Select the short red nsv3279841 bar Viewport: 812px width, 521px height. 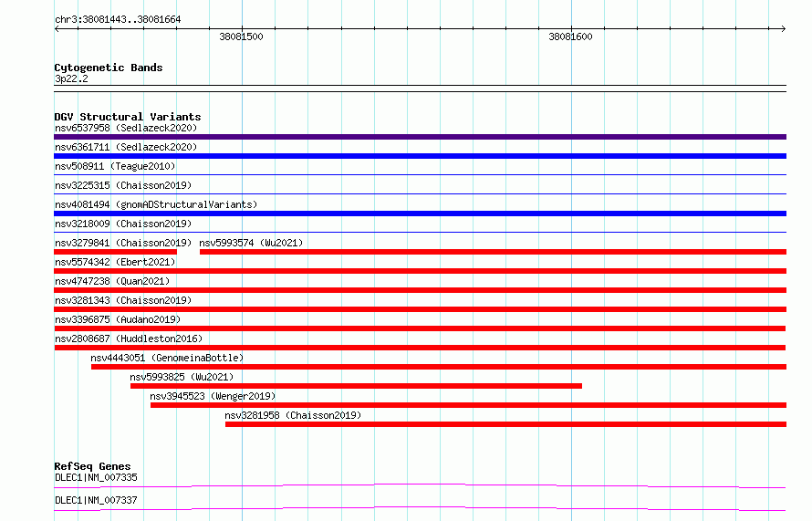[x=116, y=252]
